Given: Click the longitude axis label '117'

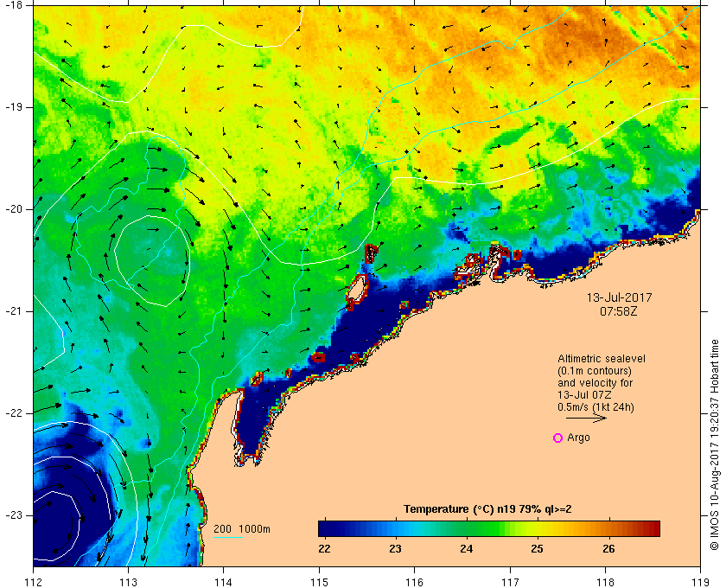Looking at the screenshot, I should pos(510,581).
